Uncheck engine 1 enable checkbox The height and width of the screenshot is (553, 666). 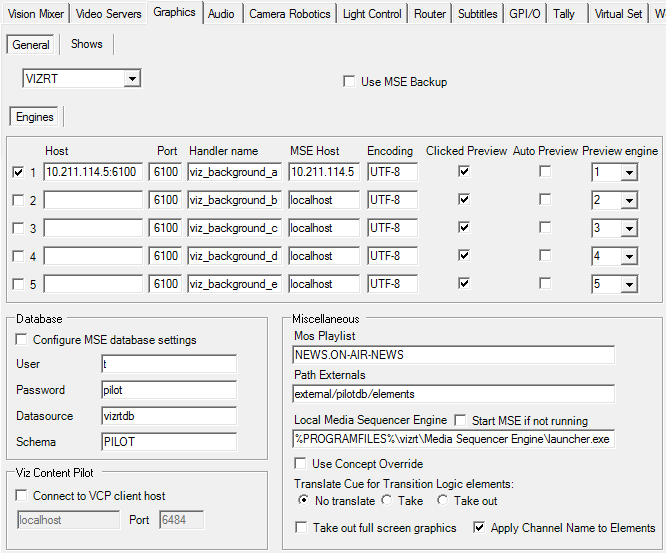coord(19,172)
